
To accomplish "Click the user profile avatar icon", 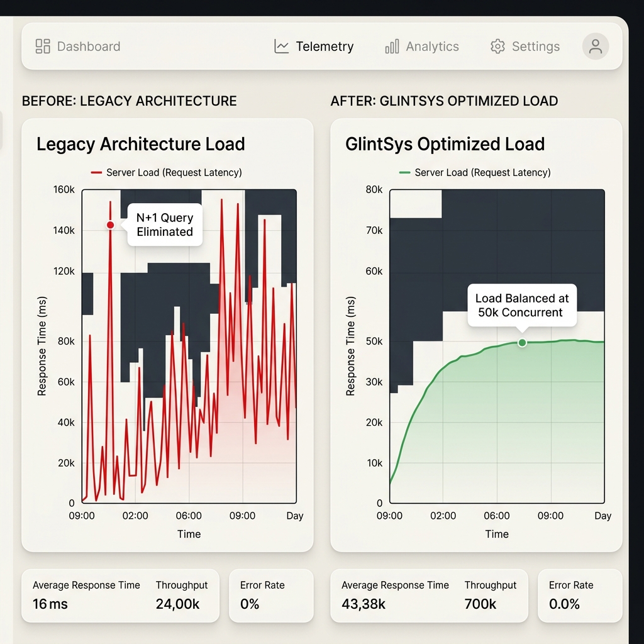I will pos(595,46).
